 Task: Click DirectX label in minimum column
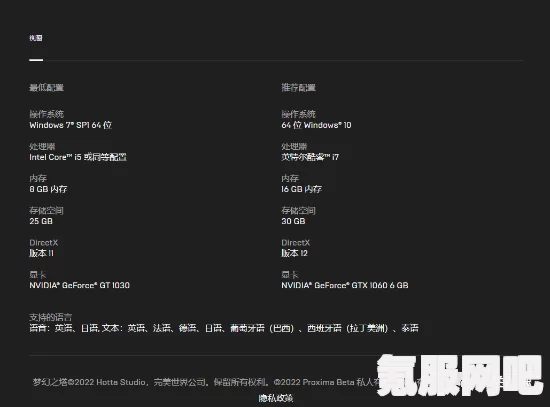click(43, 242)
